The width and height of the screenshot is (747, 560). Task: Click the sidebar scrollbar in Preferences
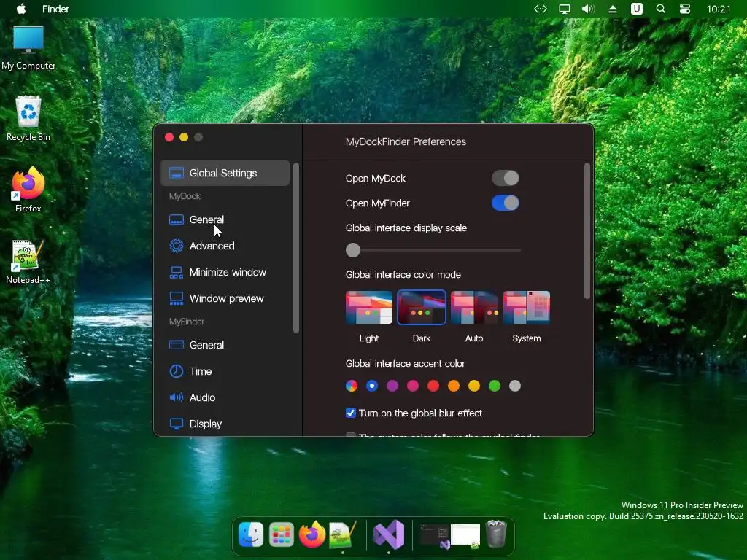pos(296,248)
